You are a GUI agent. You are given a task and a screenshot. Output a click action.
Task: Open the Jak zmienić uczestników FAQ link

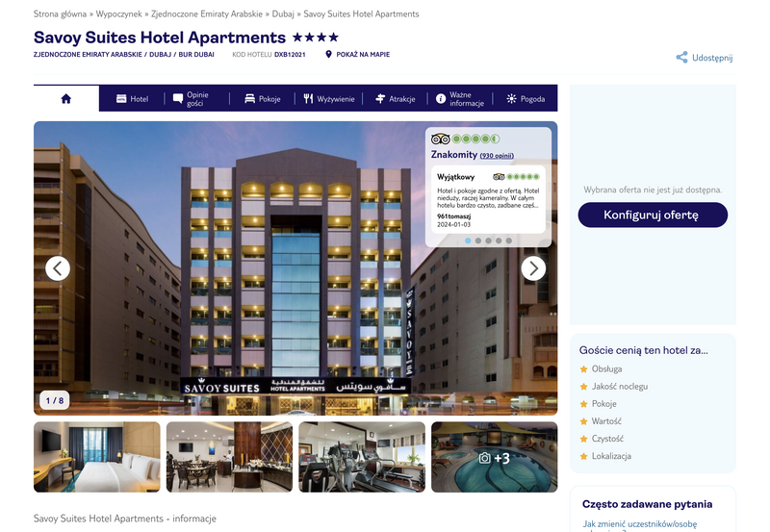(x=639, y=526)
